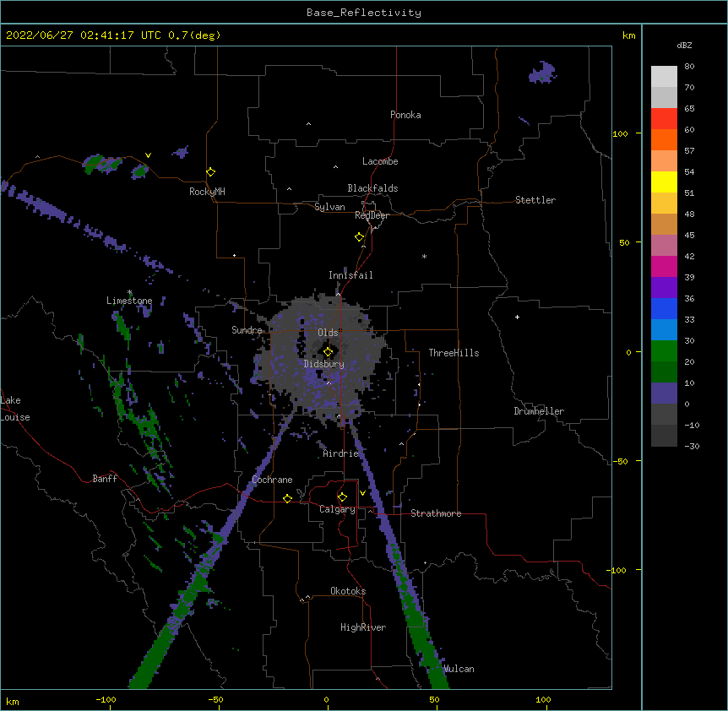Click the Sundre town label
728x711 pixels.
pos(247,330)
